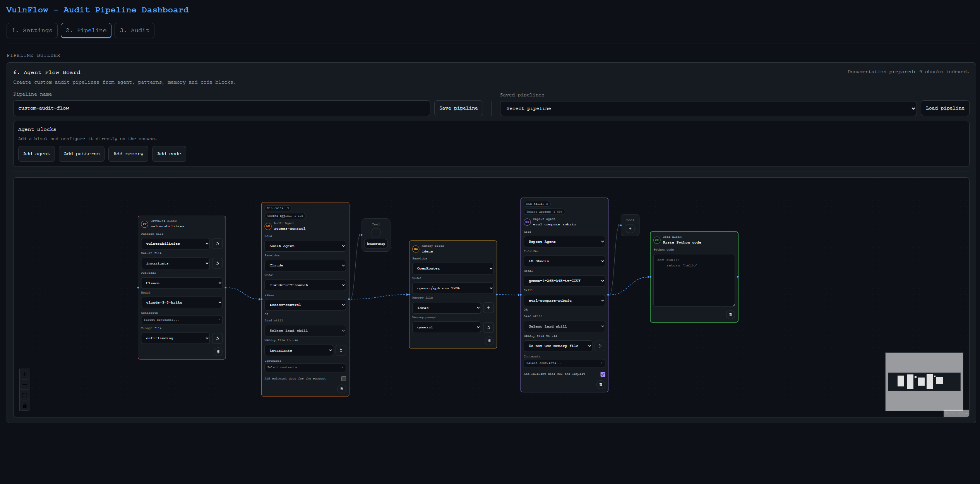Viewport: 980px width, 484px height.
Task: Click the Add code button
Action: pos(169,154)
